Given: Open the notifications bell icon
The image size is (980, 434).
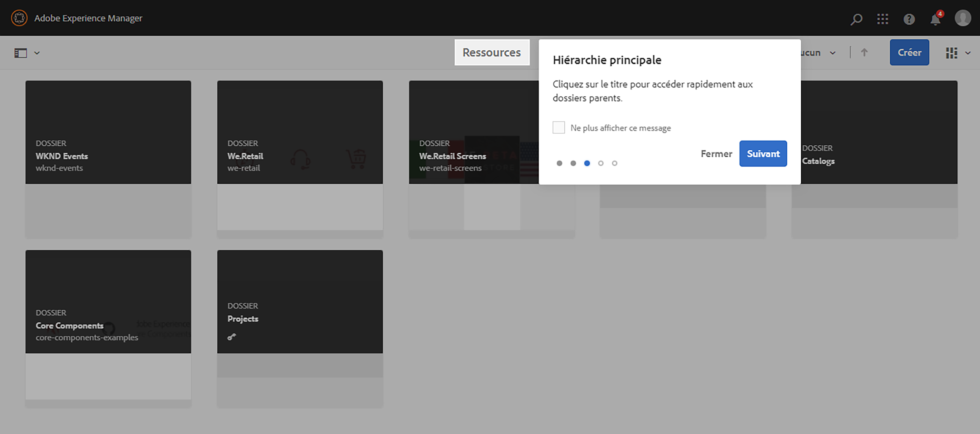Looking at the screenshot, I should pyautogui.click(x=935, y=19).
